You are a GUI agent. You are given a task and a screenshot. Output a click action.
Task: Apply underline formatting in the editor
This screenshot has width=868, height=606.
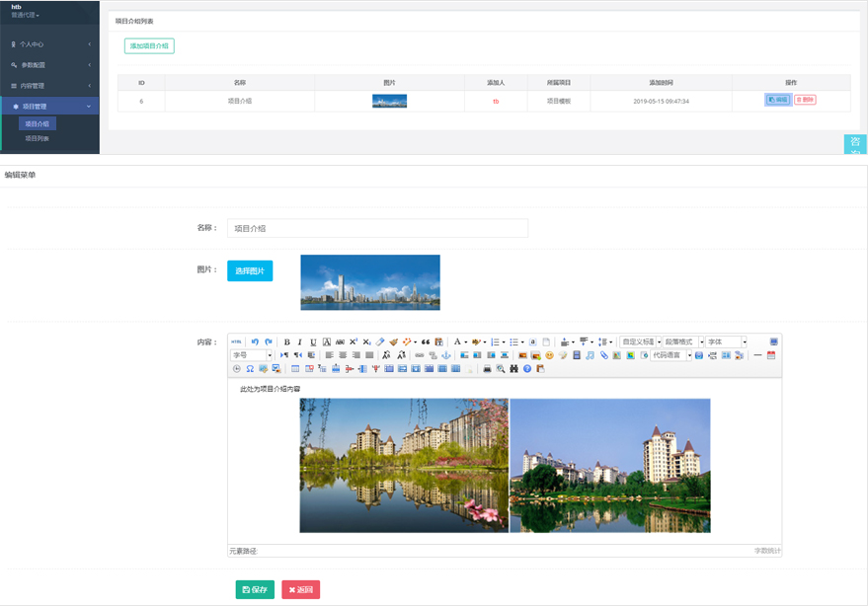pyautogui.click(x=313, y=341)
